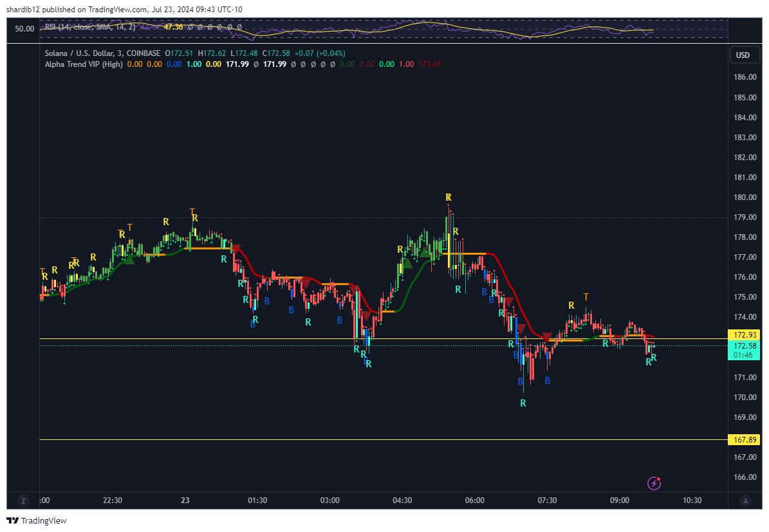Select the Alpha Trend VIP (High) indicator legend

pos(84,64)
